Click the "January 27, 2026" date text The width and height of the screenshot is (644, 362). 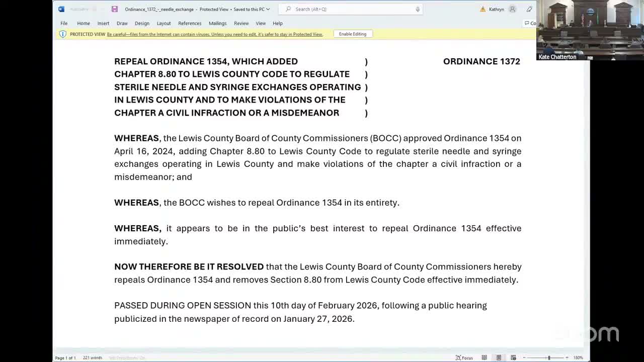click(318, 319)
